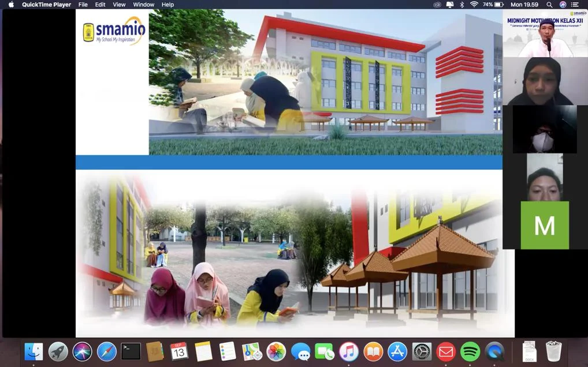Screen dimensions: 588x367
Task: Open the Apple menu
Action: pyautogui.click(x=10, y=5)
